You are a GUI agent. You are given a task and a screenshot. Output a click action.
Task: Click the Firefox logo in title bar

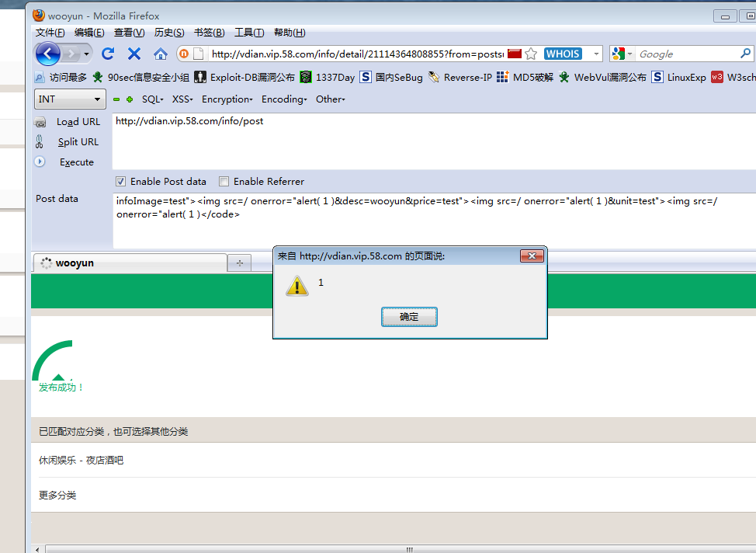click(x=39, y=16)
